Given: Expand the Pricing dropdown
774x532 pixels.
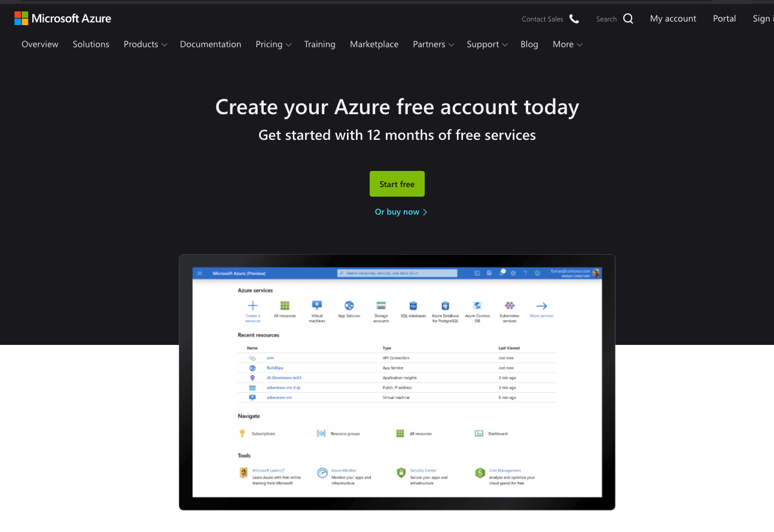Looking at the screenshot, I should tap(273, 44).
